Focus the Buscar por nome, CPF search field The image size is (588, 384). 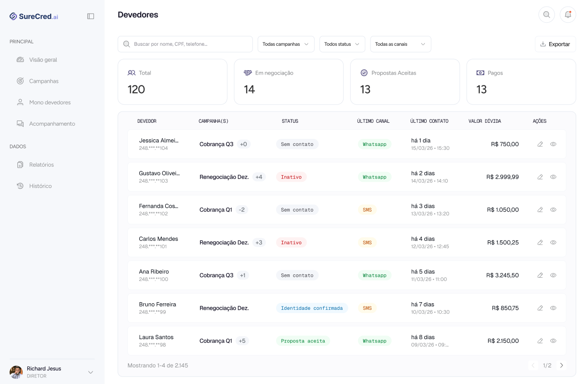(x=185, y=44)
